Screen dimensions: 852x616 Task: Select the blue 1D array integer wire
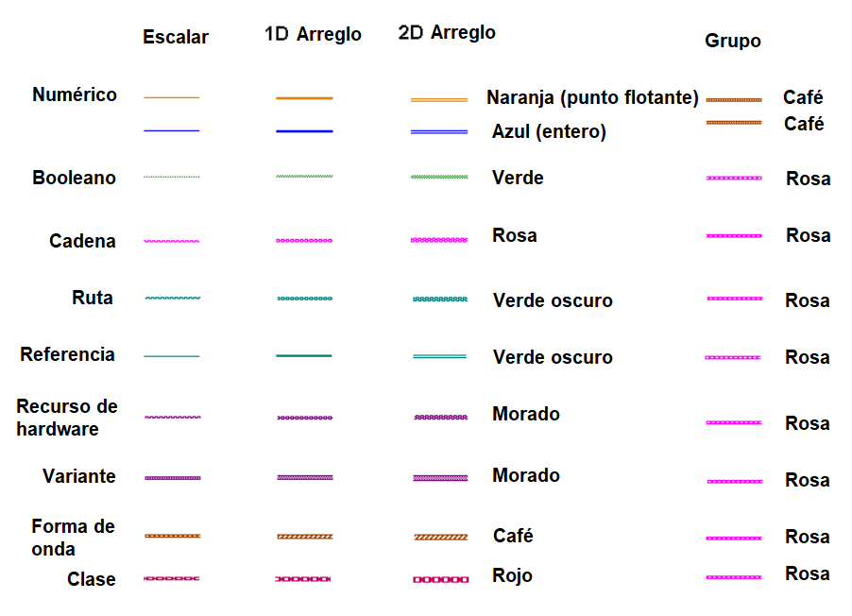(304, 131)
